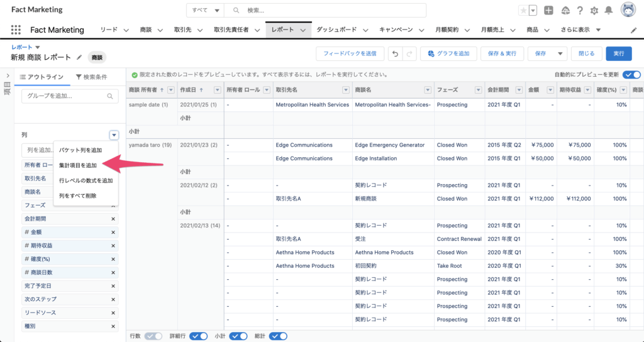Open the notifications bell icon
Image resolution: width=644 pixels, height=342 pixels.
pos(609,11)
